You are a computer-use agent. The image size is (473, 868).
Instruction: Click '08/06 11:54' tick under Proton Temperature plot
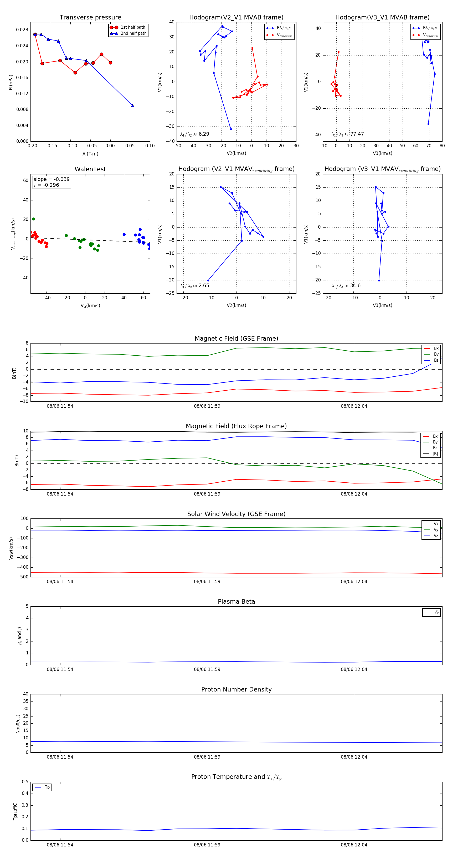60,845
